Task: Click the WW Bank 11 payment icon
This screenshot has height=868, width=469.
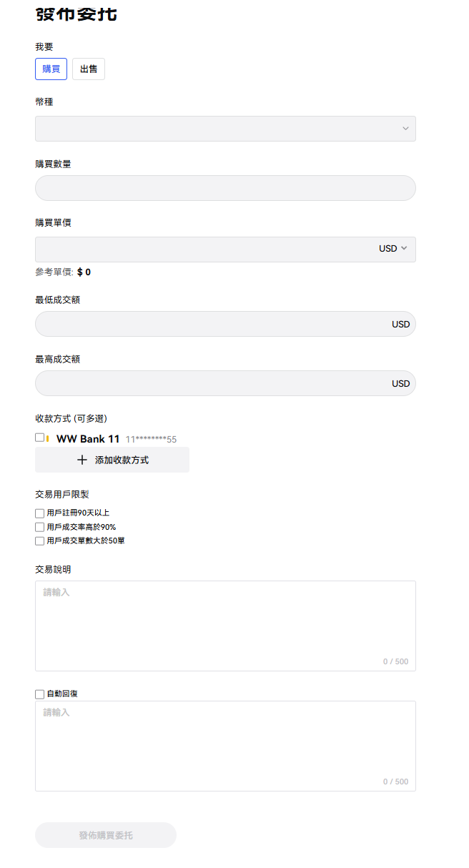Action: point(48,438)
